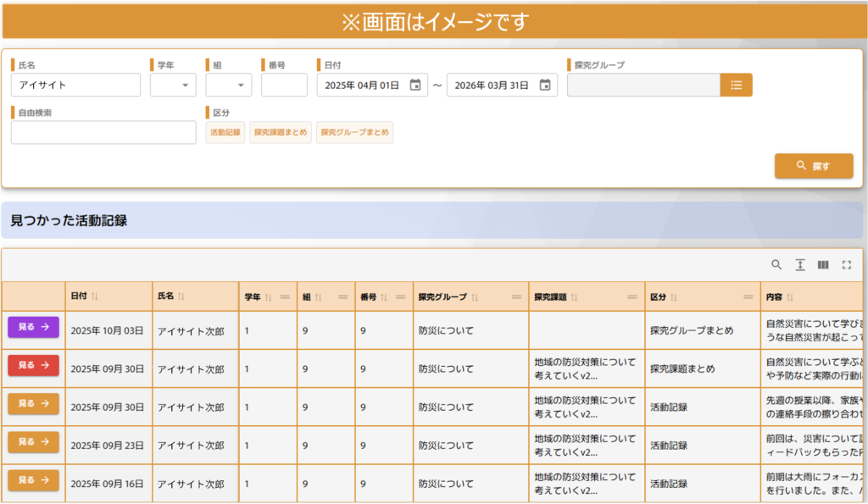Open the 探究グループ column header menu
This screenshot has height=504, width=868.
coord(517,297)
